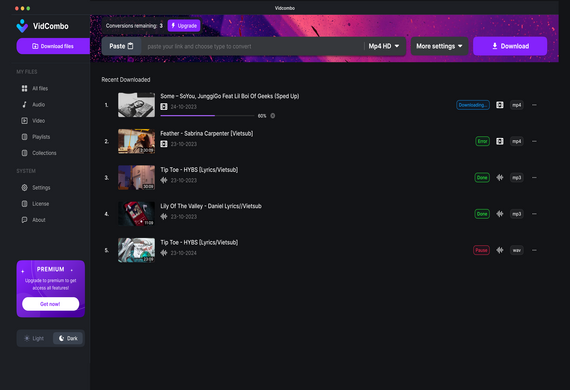This screenshot has height=390, width=570.
Task: Click the Upgrade button
Action: 184,26
